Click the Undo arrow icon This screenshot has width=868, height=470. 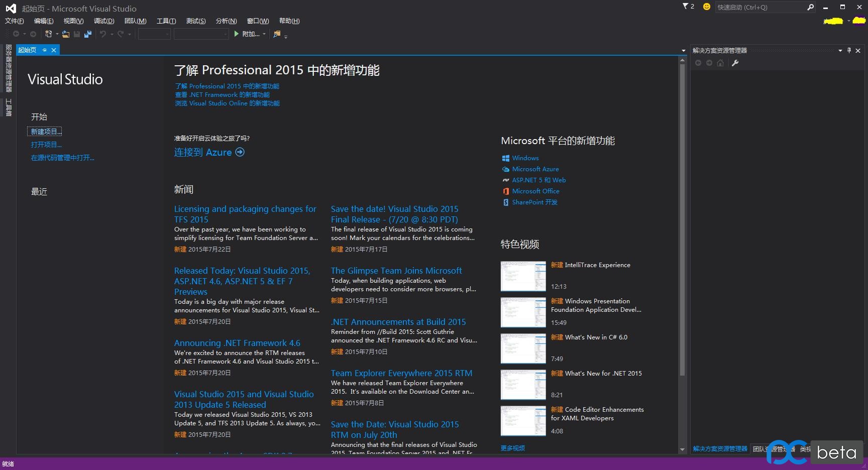click(103, 34)
